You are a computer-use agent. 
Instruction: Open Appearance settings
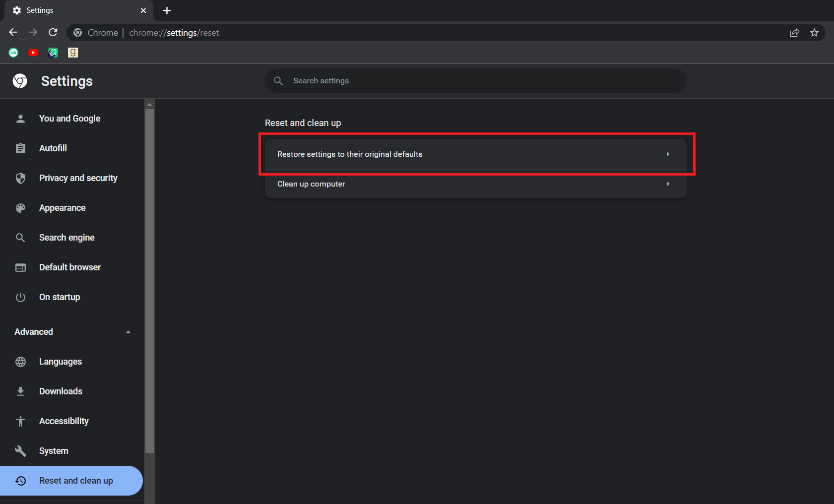coord(71,208)
